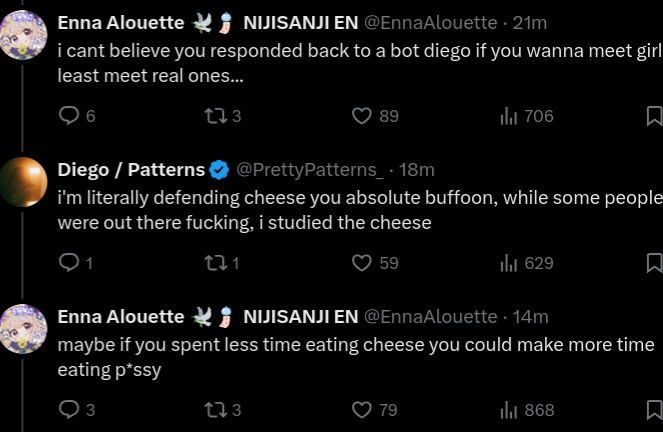This screenshot has height=432, width=663.
Task: Open the 14m timestamp on Enna's tweet
Action: point(531,316)
